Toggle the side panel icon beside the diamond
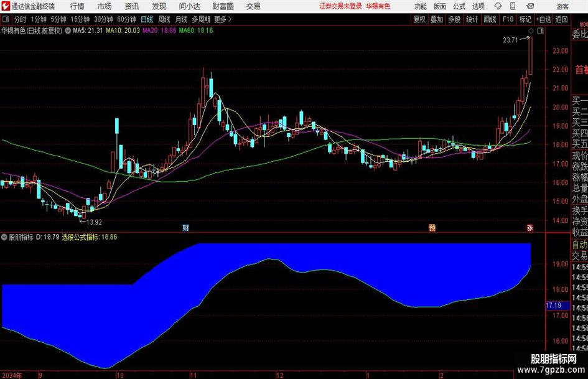The width and height of the screenshot is (588, 379). coord(540,30)
